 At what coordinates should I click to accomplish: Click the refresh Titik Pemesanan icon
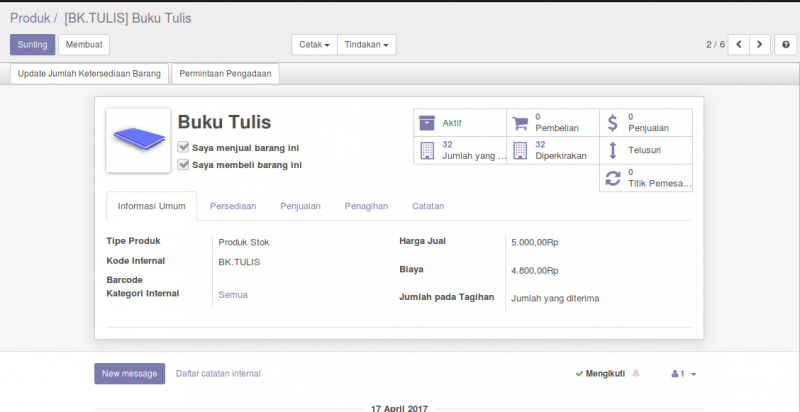[613, 178]
